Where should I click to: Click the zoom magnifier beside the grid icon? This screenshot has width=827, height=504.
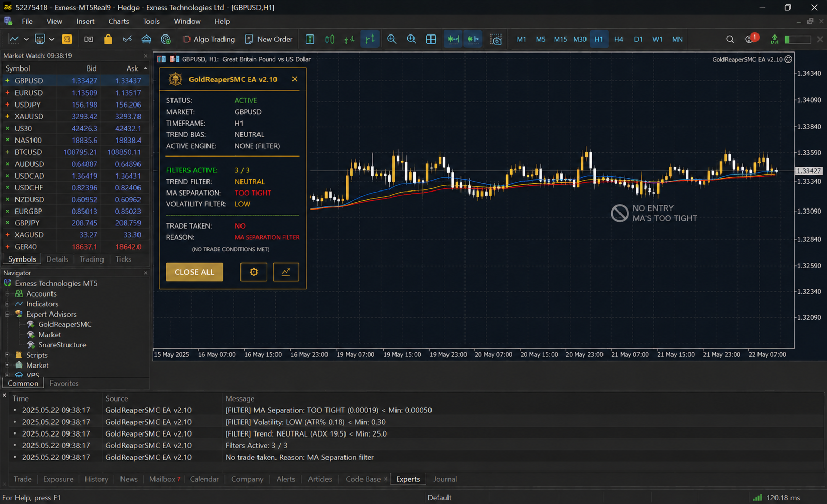coord(411,39)
